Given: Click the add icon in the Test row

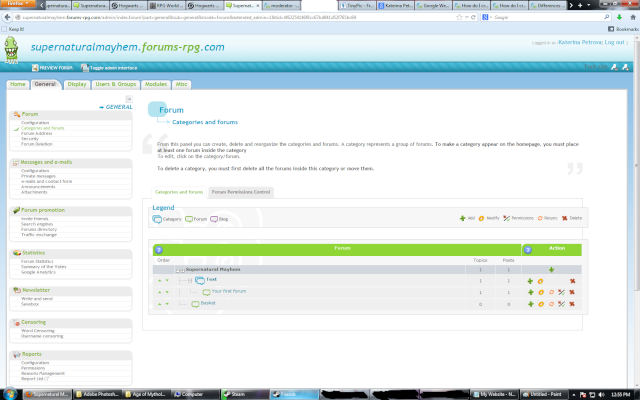Looking at the screenshot, I should [530, 281].
